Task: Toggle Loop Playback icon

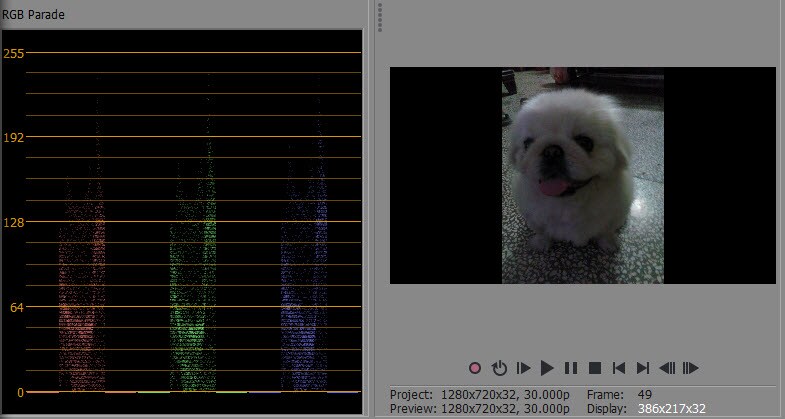Action: click(499, 368)
